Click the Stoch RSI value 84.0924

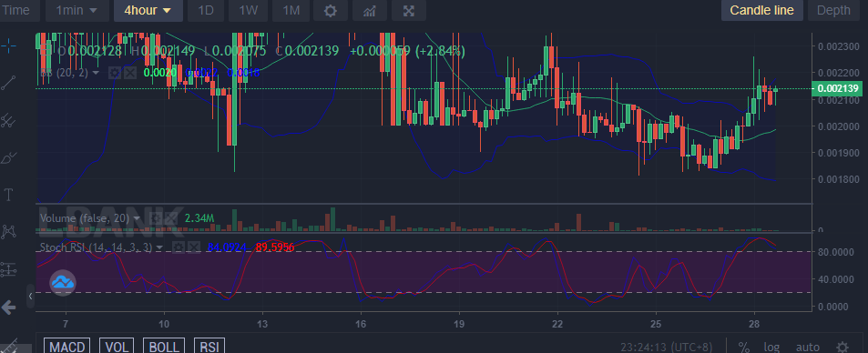click(x=227, y=247)
